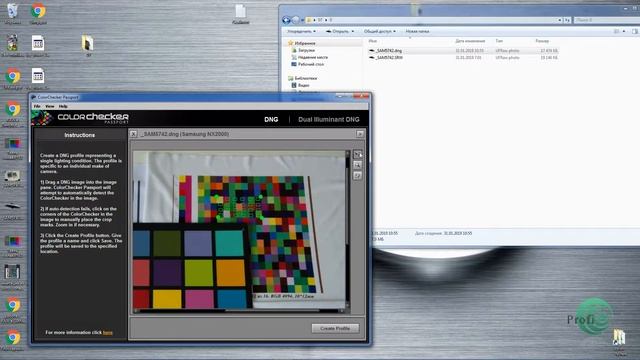Click Новая папка in the Explorer toolbar
640x360 pixels.
pyautogui.click(x=417, y=31)
